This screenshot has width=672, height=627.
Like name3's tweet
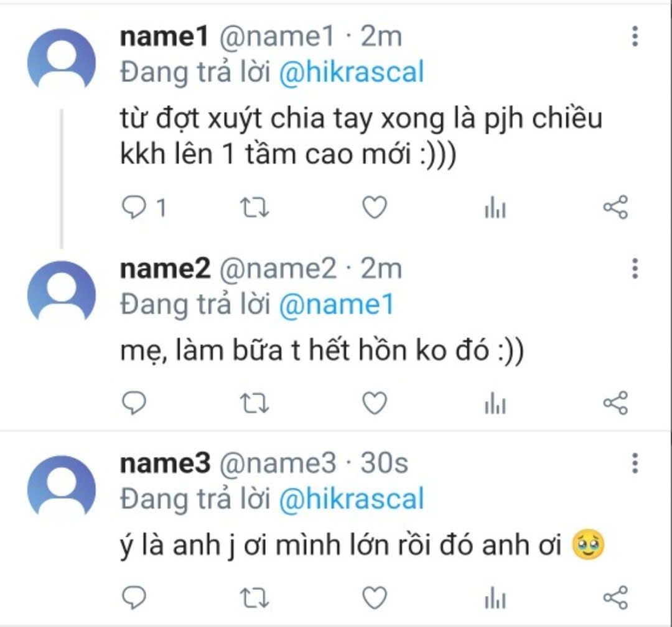coord(375,597)
